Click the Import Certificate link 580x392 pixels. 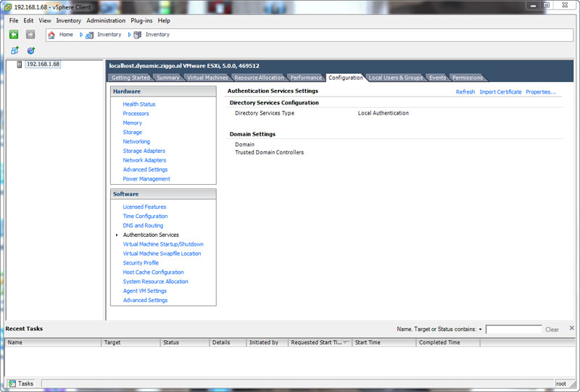pyautogui.click(x=500, y=92)
